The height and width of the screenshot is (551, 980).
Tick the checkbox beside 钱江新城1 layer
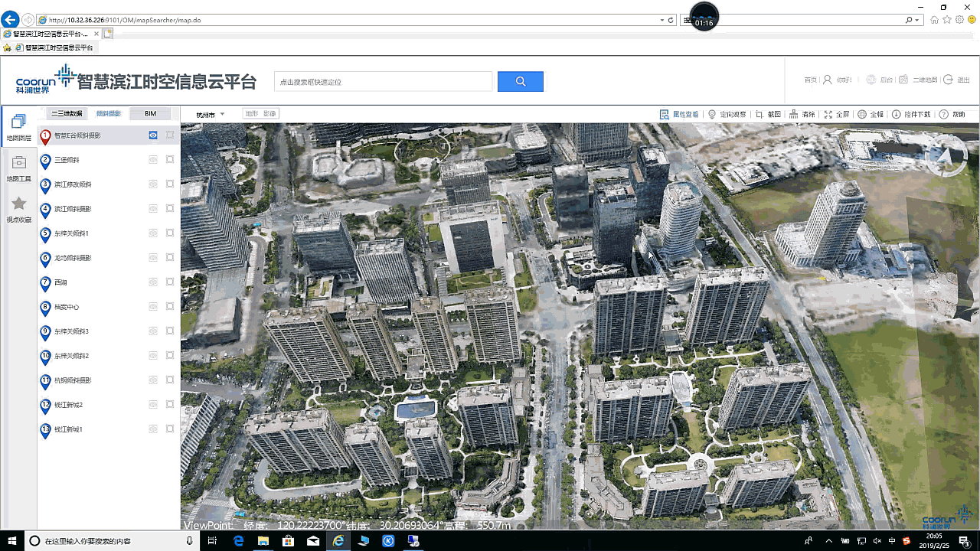170,429
